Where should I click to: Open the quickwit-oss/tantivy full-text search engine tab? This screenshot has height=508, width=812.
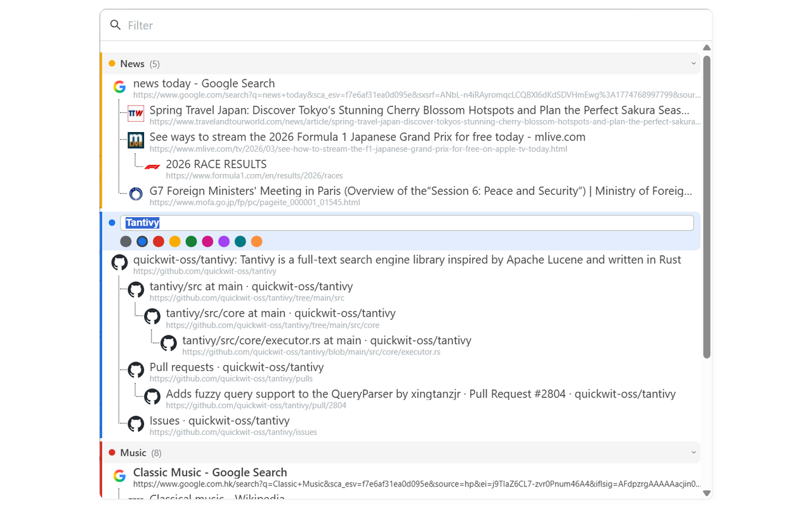(x=407, y=260)
